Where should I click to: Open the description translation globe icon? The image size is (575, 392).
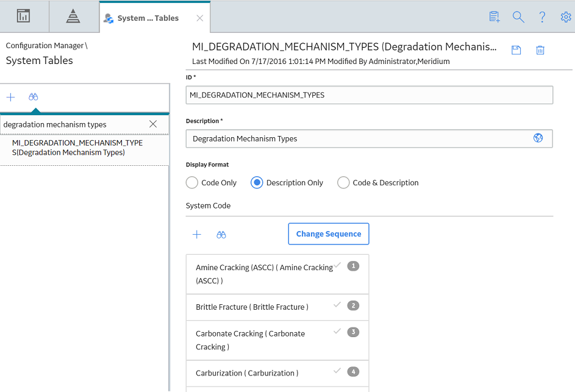pyautogui.click(x=538, y=138)
